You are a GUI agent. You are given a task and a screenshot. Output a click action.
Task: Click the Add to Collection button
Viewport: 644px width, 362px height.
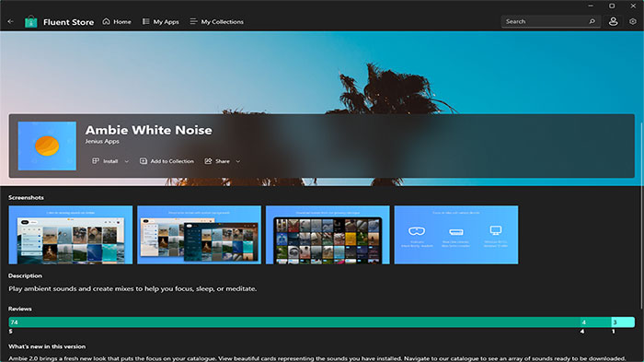point(167,161)
